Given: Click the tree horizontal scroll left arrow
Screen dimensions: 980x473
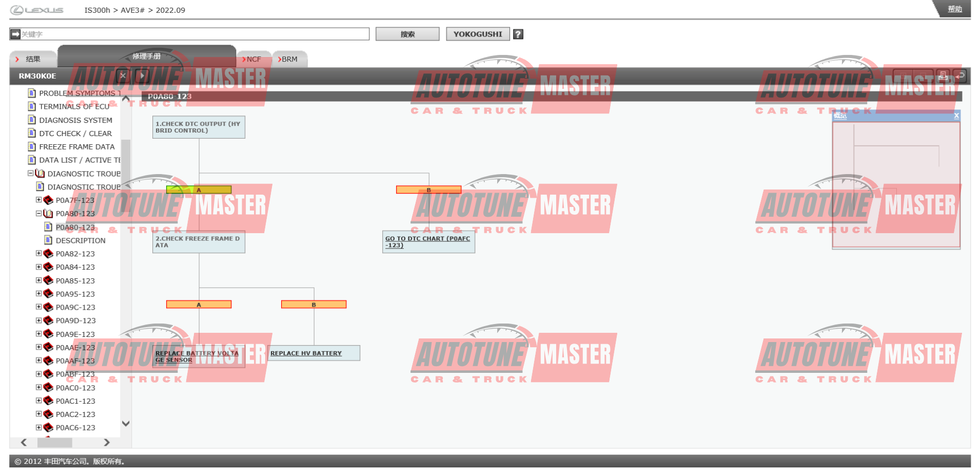Looking at the screenshot, I should click(24, 442).
